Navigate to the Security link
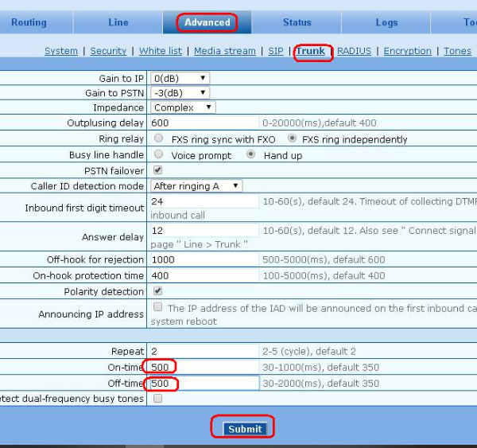Viewport: 477px width, 448px height. (108, 51)
